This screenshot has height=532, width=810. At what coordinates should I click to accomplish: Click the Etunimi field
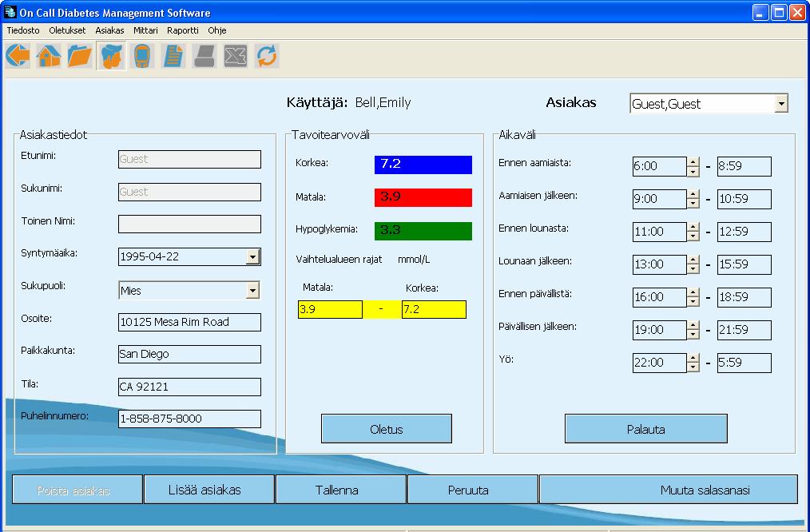(189, 159)
